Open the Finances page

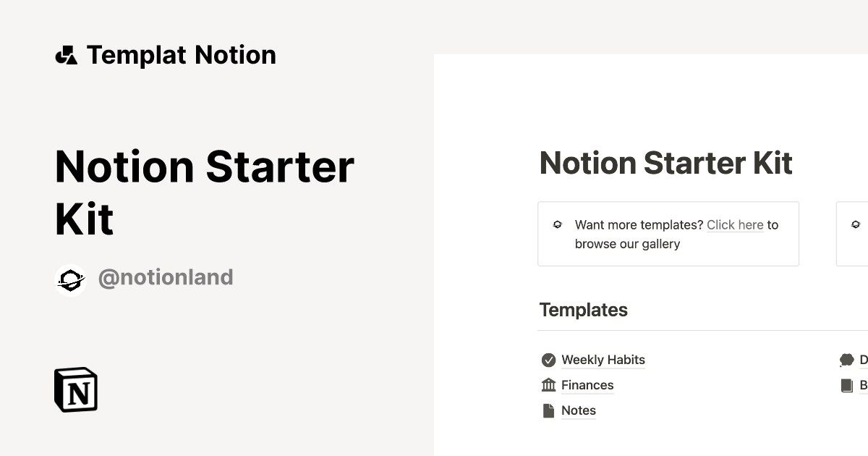click(x=587, y=385)
